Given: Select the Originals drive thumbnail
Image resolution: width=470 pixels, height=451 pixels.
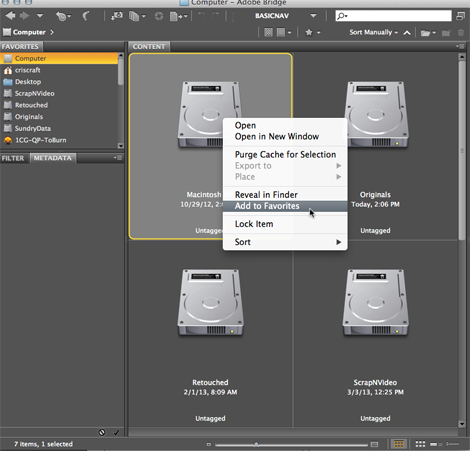Looking at the screenshot, I should click(376, 115).
